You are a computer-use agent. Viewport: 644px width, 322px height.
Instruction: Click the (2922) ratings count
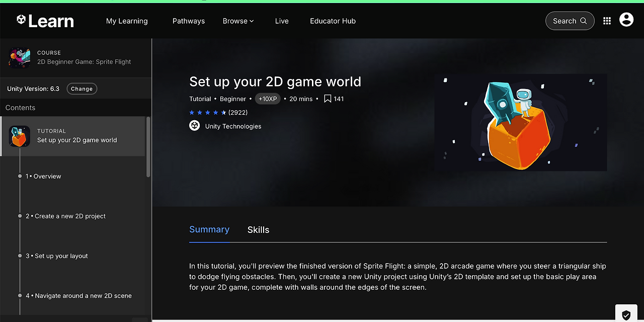(x=238, y=112)
